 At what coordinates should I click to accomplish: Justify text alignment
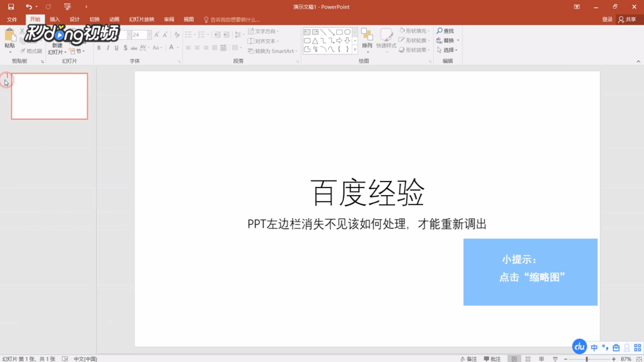click(x=215, y=48)
